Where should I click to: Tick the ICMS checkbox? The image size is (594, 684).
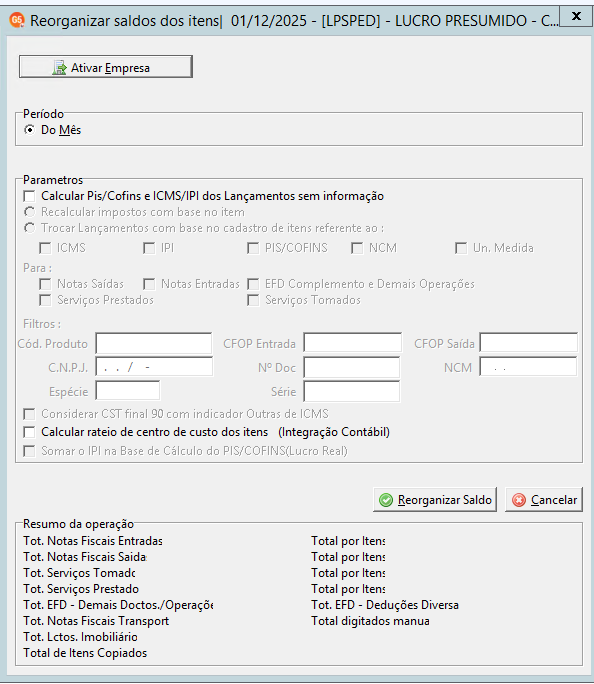pyautogui.click(x=45, y=248)
